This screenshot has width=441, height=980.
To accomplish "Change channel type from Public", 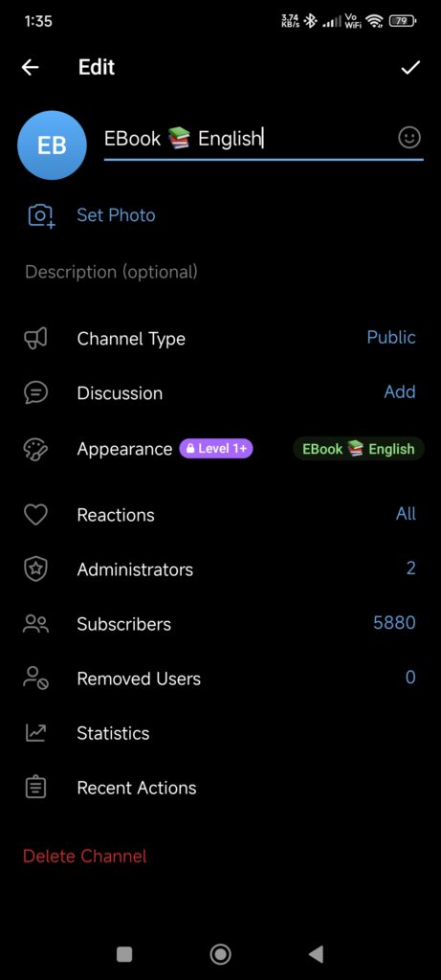I will tap(391, 338).
